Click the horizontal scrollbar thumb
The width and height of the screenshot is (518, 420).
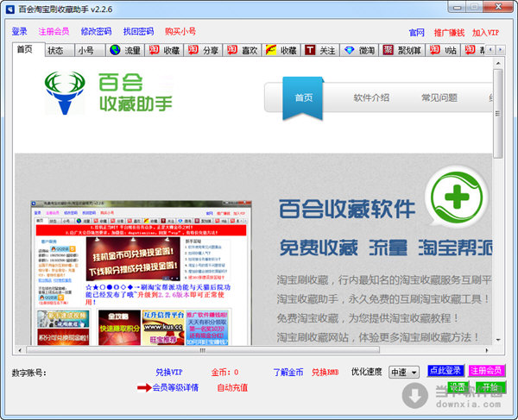[x=203, y=350]
